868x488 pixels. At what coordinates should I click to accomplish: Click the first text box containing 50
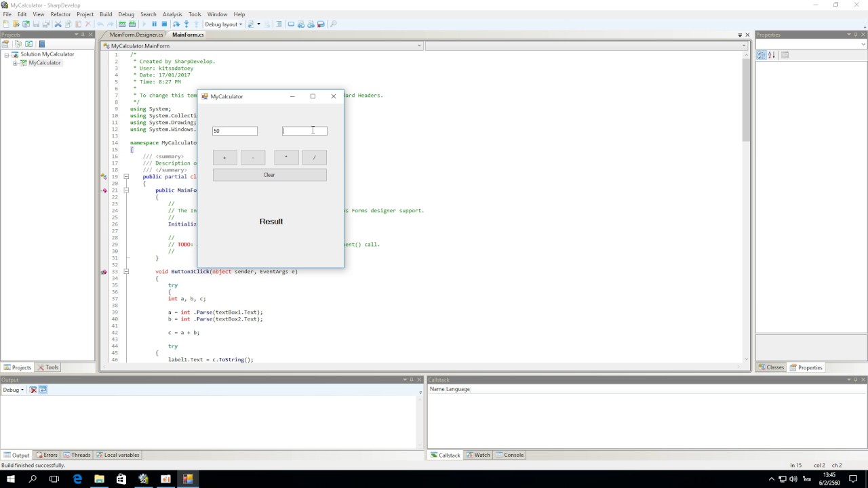click(x=235, y=131)
